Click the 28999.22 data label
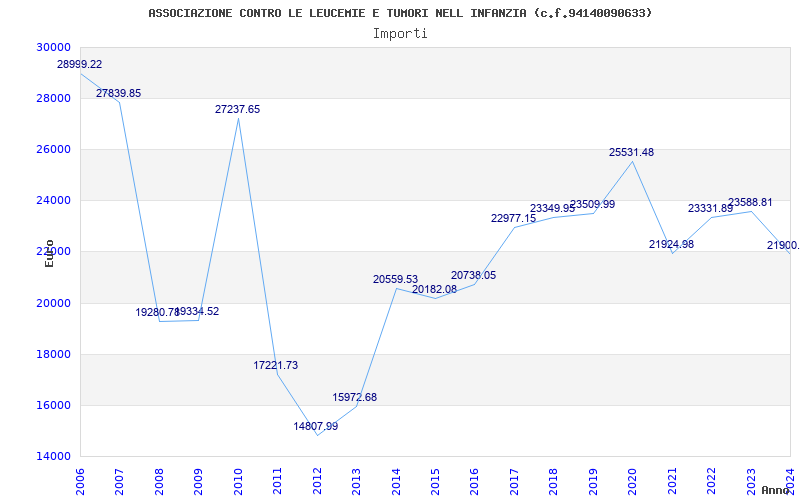The height and width of the screenshot is (500, 800). point(80,64)
